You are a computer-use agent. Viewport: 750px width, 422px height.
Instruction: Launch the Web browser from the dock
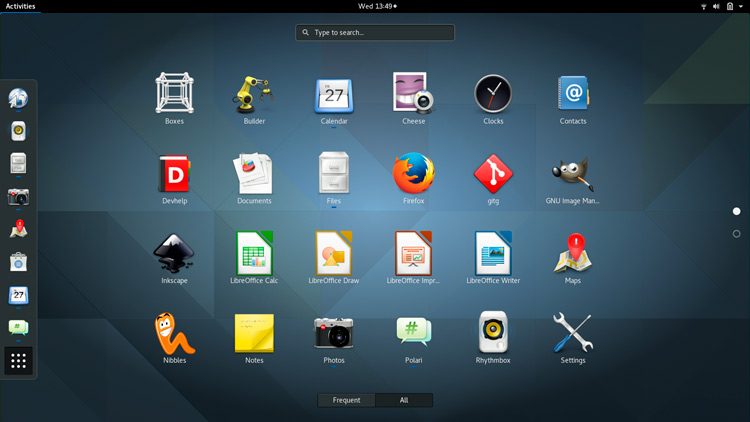point(18,98)
